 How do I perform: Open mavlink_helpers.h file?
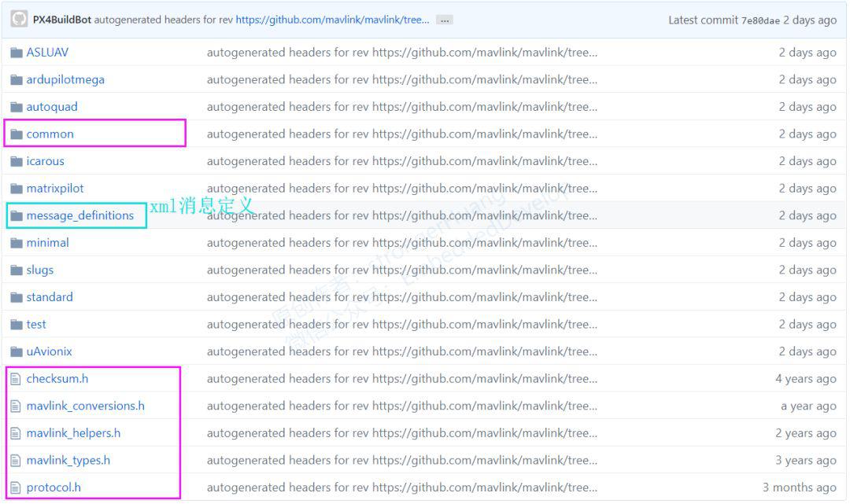tap(73, 433)
